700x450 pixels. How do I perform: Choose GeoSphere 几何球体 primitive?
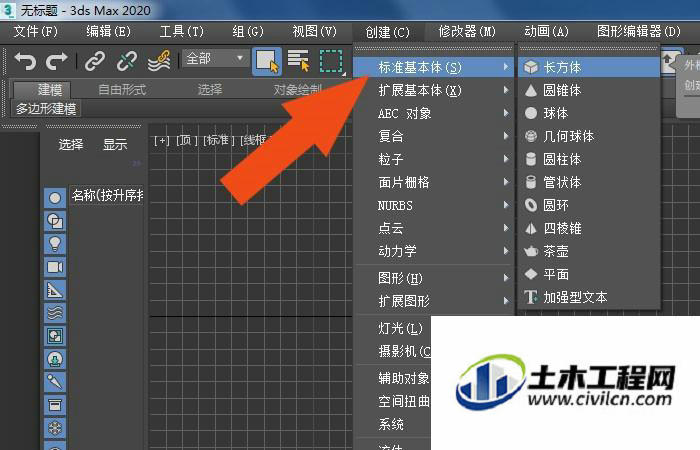coord(589,136)
